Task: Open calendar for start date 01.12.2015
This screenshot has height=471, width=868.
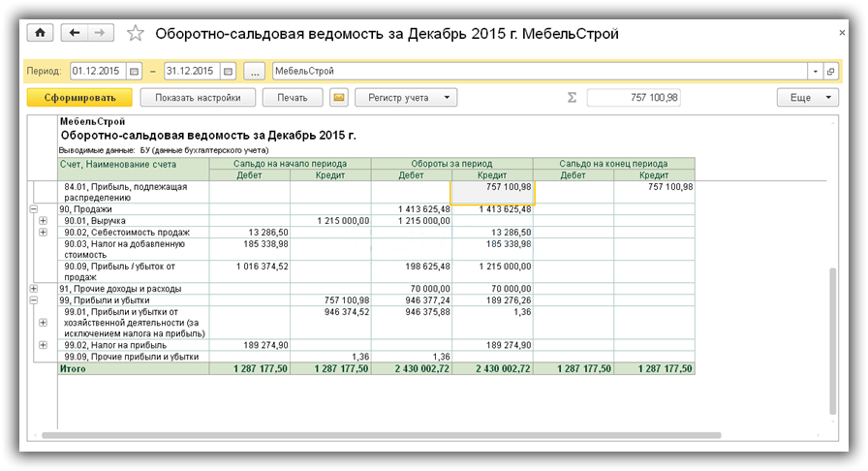Action: point(134,71)
